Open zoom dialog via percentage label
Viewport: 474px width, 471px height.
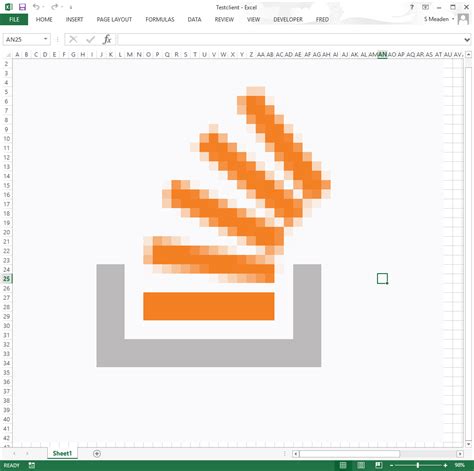coord(459,465)
